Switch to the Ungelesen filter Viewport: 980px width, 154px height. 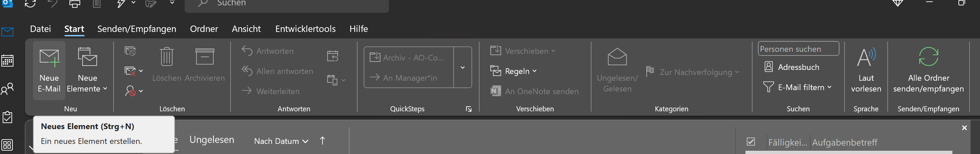pos(212,140)
